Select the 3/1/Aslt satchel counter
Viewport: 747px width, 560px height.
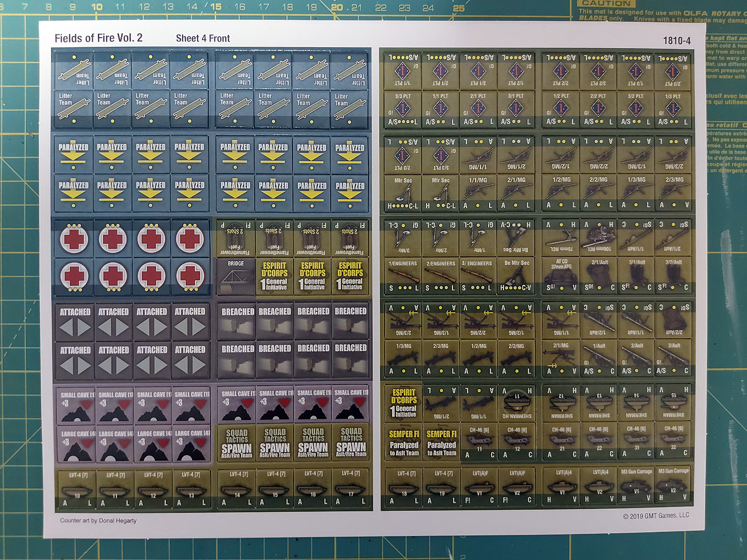637,276
